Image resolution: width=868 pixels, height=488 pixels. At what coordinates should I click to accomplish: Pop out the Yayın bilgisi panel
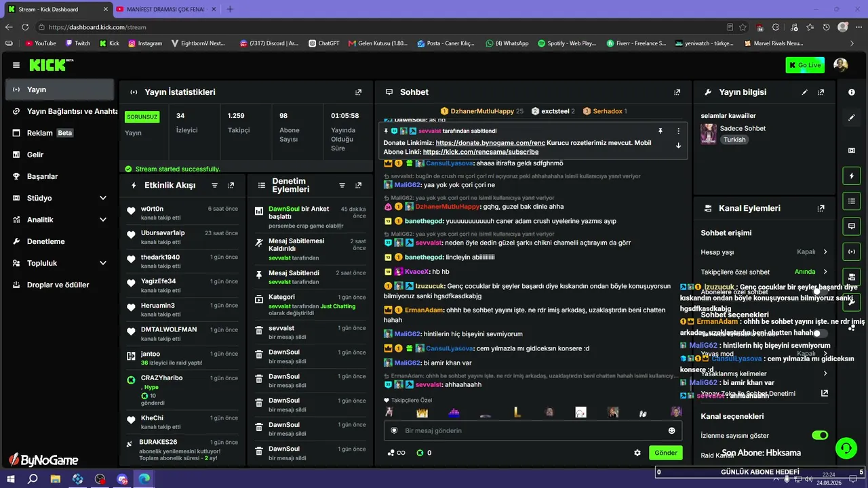point(821,92)
